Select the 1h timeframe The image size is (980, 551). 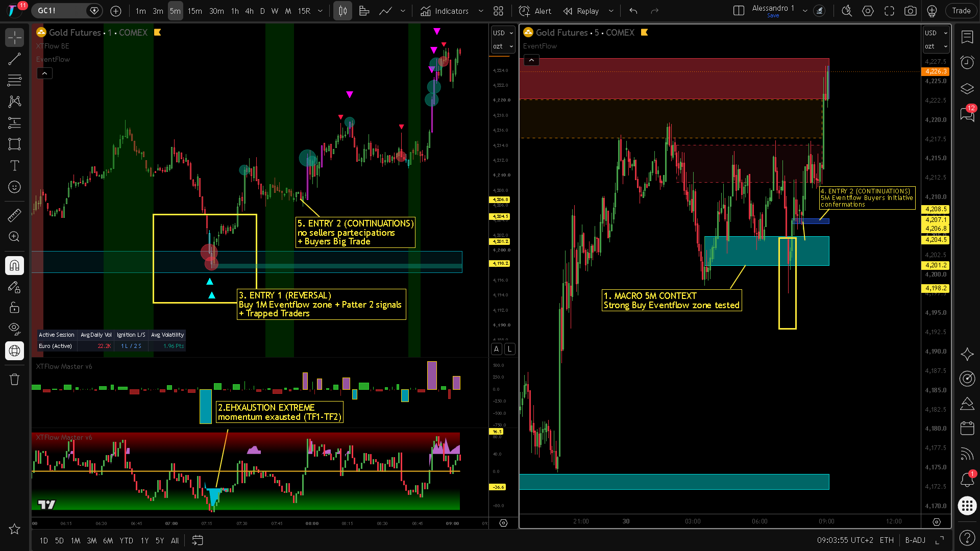235,11
